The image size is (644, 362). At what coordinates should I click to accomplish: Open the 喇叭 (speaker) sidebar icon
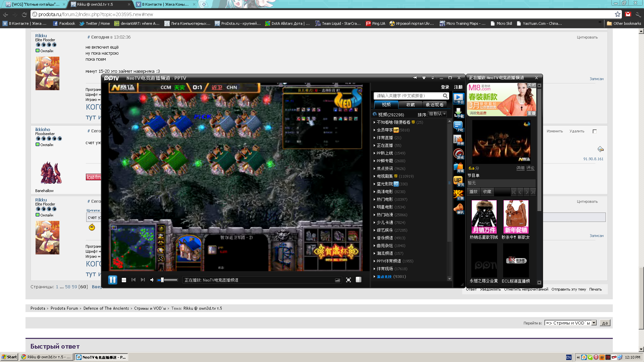pos(459,209)
